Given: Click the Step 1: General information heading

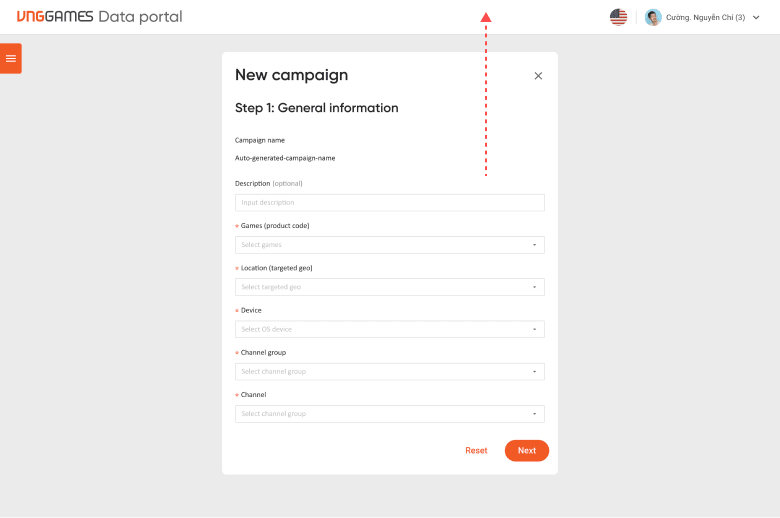Looking at the screenshot, I should point(316,108).
